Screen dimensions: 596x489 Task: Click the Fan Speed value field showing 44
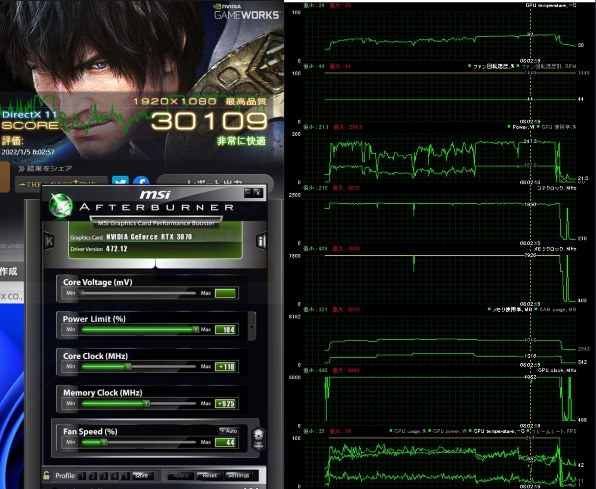click(x=226, y=442)
